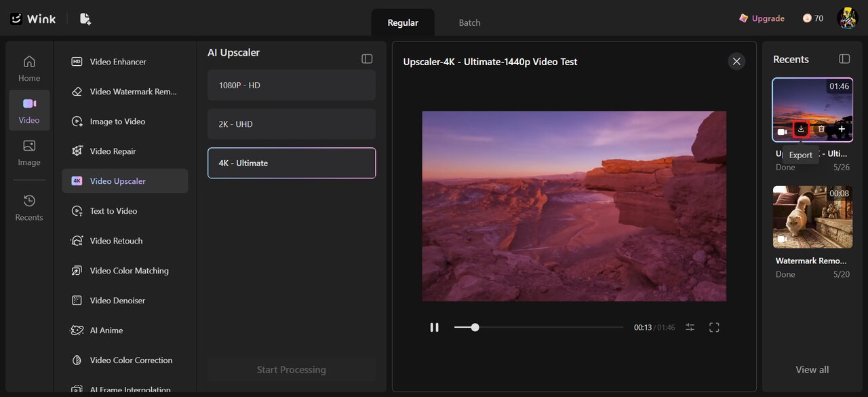Select the Video Upscaler tool
Image resolution: width=868 pixels, height=397 pixels.
point(125,181)
